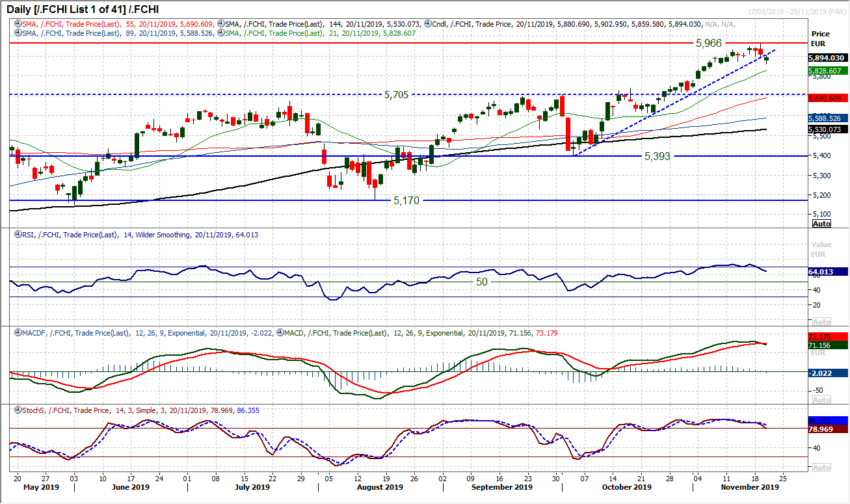Click the clock icon before the MACD legend entry

point(280,333)
